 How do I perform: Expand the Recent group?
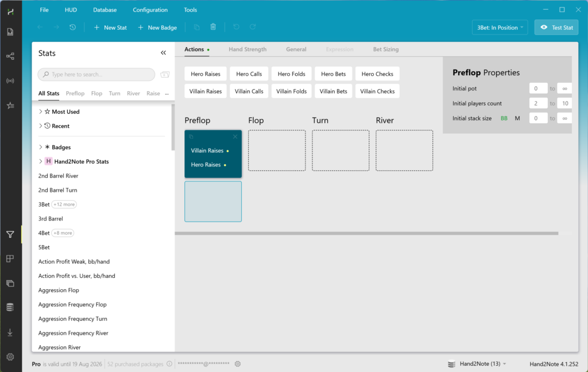coord(41,126)
